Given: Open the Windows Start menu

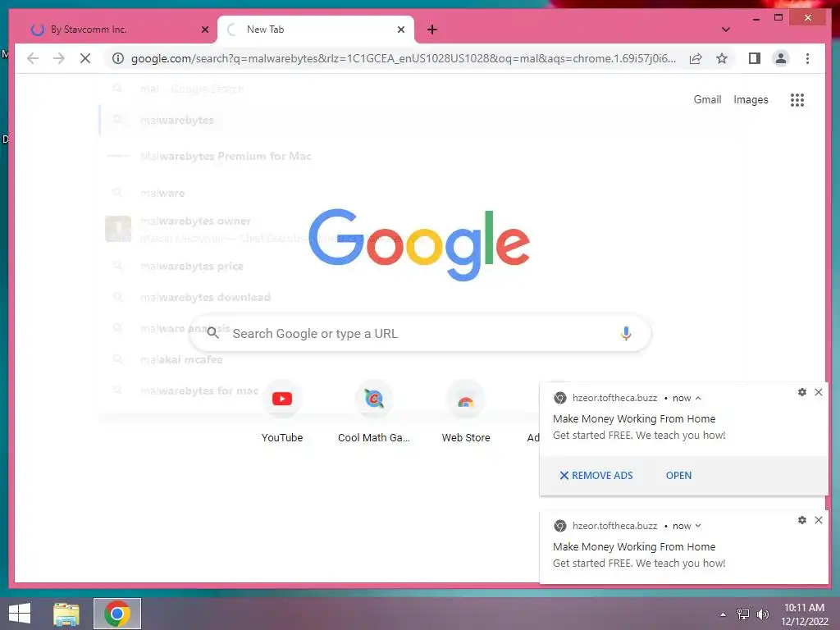Looking at the screenshot, I should point(20,614).
